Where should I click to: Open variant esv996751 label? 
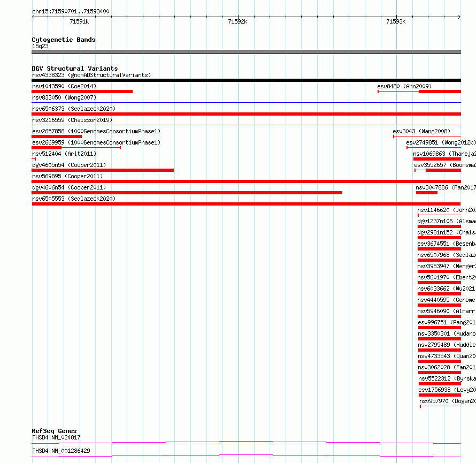coord(447,322)
